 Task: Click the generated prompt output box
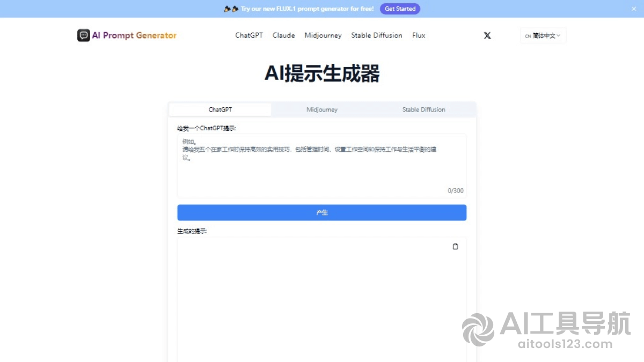point(322,300)
